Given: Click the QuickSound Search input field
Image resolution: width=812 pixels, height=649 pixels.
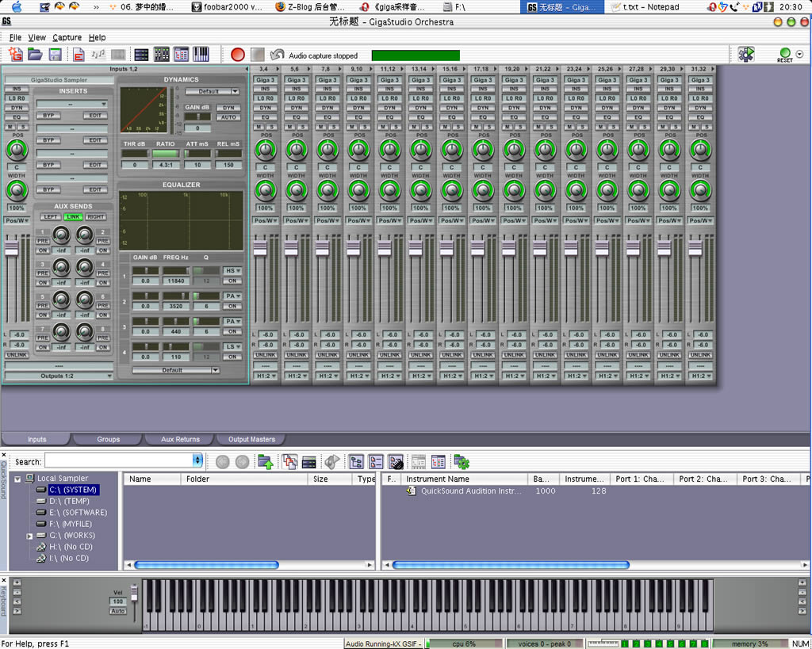Looking at the screenshot, I should click(x=119, y=460).
